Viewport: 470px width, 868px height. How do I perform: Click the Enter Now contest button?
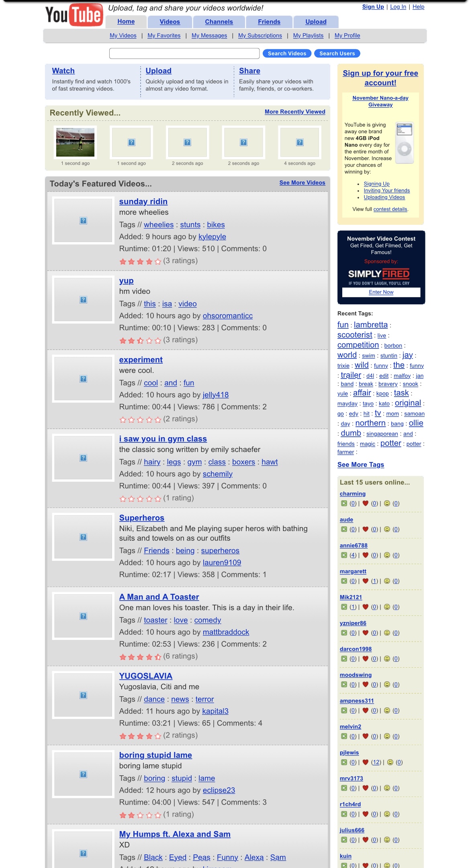point(381,292)
